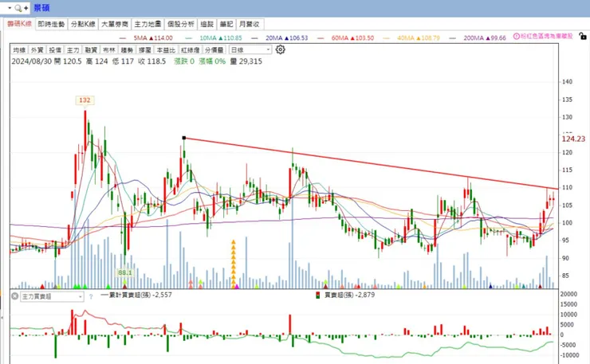The height and width of the screenshot is (364, 590).
Task: Switch to the 主力地圖 tab
Action: 147,24
